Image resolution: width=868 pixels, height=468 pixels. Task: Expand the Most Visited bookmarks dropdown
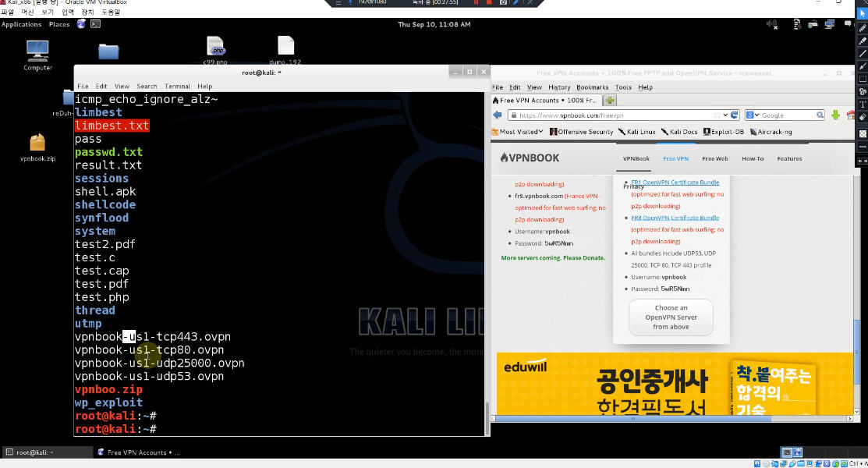[518, 132]
